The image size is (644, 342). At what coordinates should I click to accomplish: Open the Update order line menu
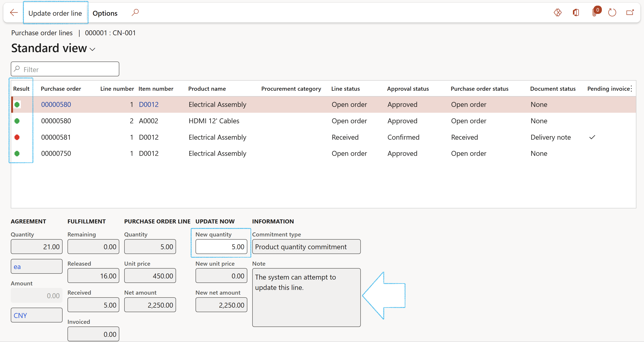pyautogui.click(x=55, y=13)
